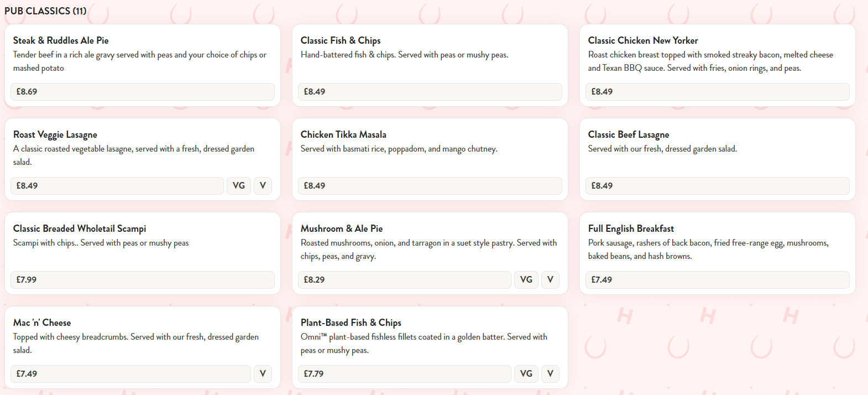
Task: Select the £7.99 Wholetail Scampi price bar
Action: pos(143,280)
